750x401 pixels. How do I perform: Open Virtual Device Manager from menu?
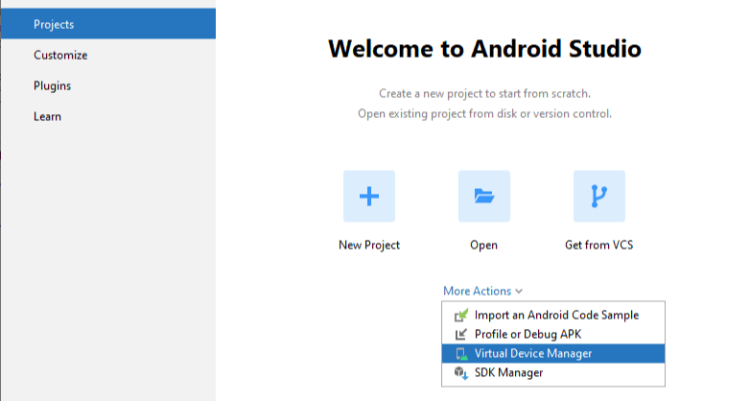click(553, 354)
